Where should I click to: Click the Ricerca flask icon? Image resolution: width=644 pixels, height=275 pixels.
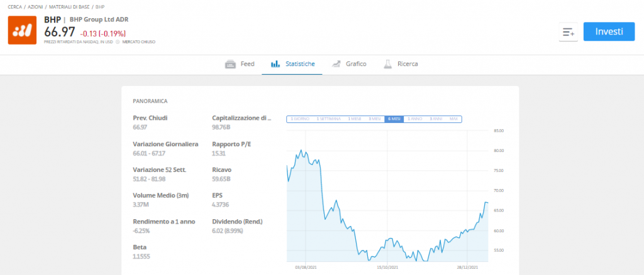point(387,64)
